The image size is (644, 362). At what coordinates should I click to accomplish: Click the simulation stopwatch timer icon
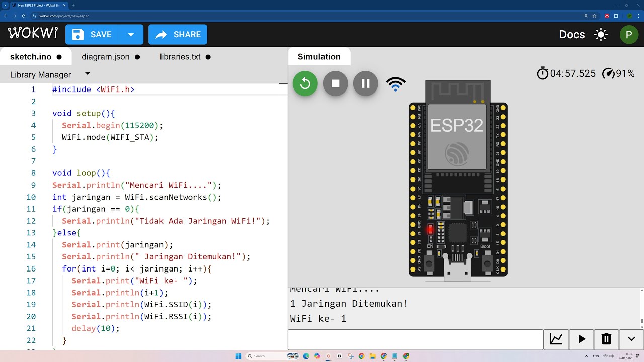542,73
